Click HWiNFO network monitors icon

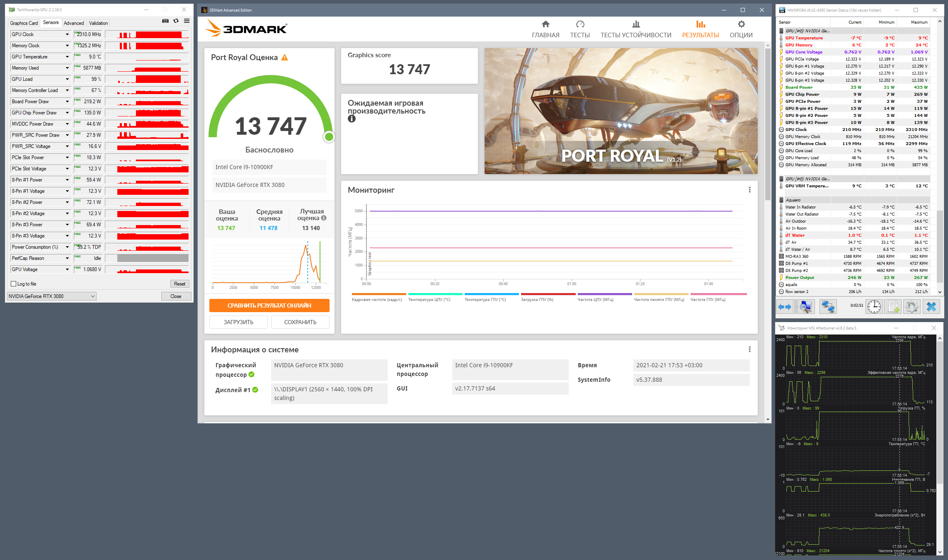828,307
